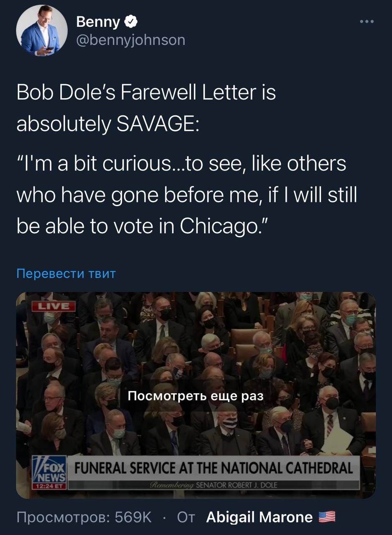Image resolution: width=392 pixels, height=535 pixels.
Task: Open Abigail Marone's profile link
Action: coord(260,517)
